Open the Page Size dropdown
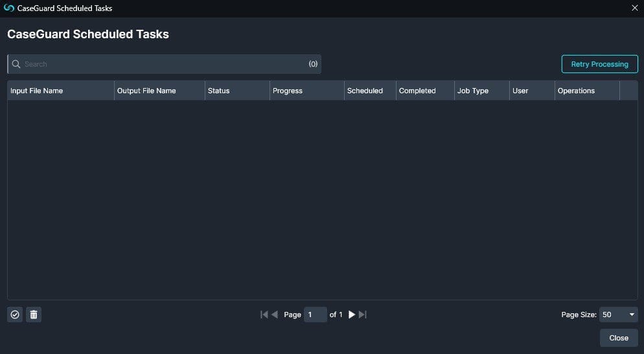This screenshot has height=354, width=644. (x=618, y=315)
